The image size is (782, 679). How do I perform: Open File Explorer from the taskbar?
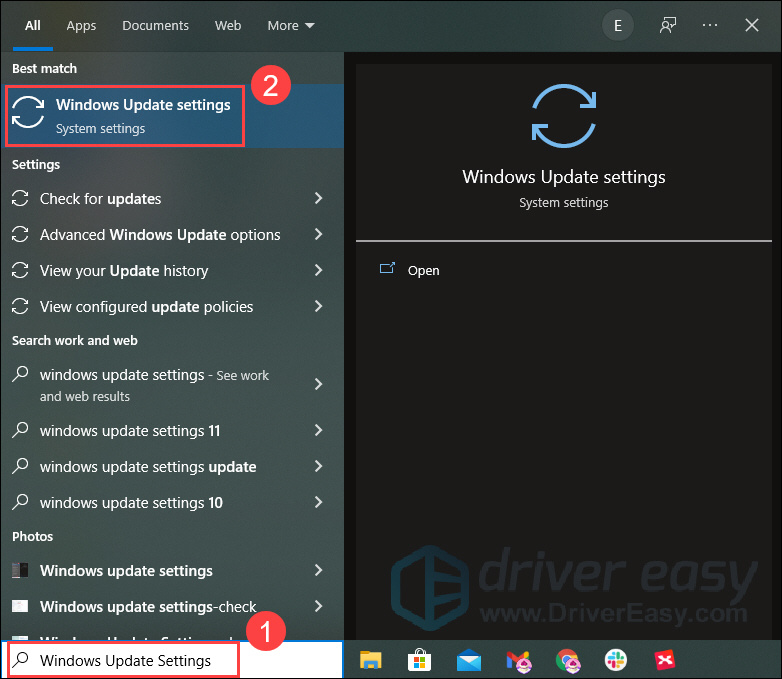(371, 660)
